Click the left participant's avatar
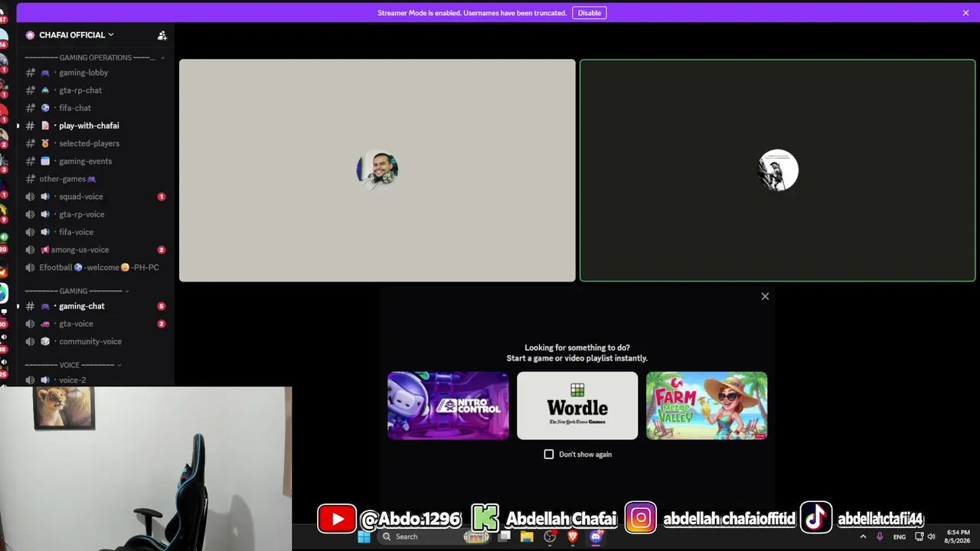 [x=377, y=170]
